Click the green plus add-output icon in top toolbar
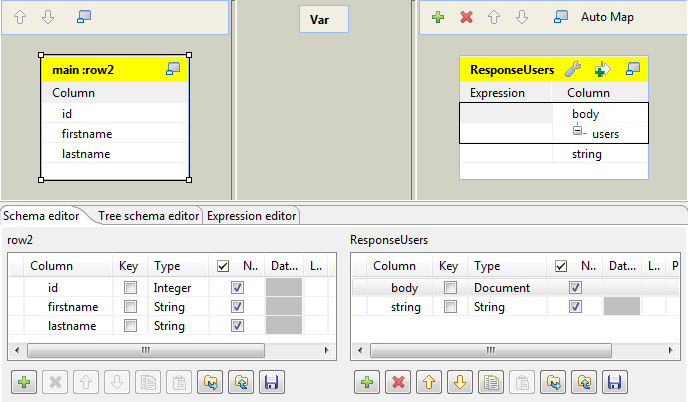The width and height of the screenshot is (688, 402). point(438,17)
